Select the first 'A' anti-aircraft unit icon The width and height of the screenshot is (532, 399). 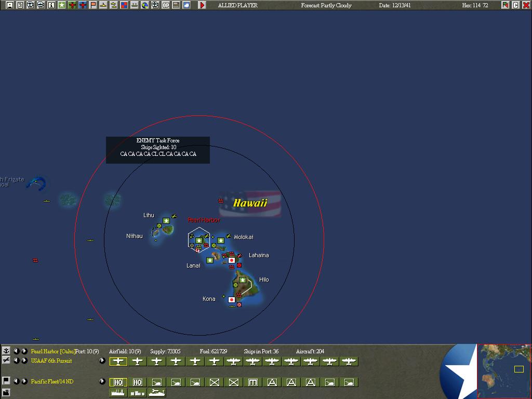click(x=272, y=382)
